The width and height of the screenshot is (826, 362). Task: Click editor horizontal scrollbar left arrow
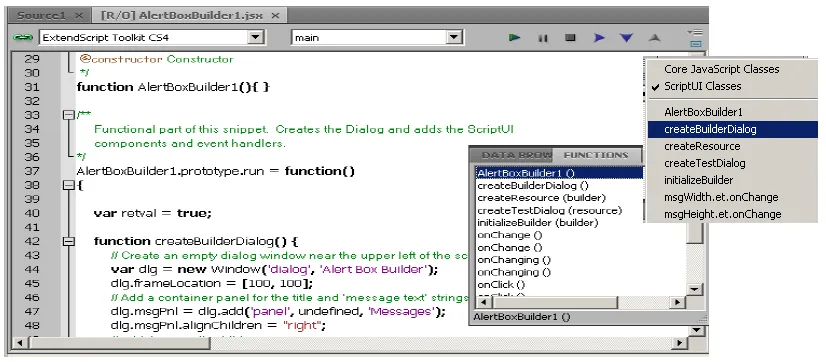21,343
